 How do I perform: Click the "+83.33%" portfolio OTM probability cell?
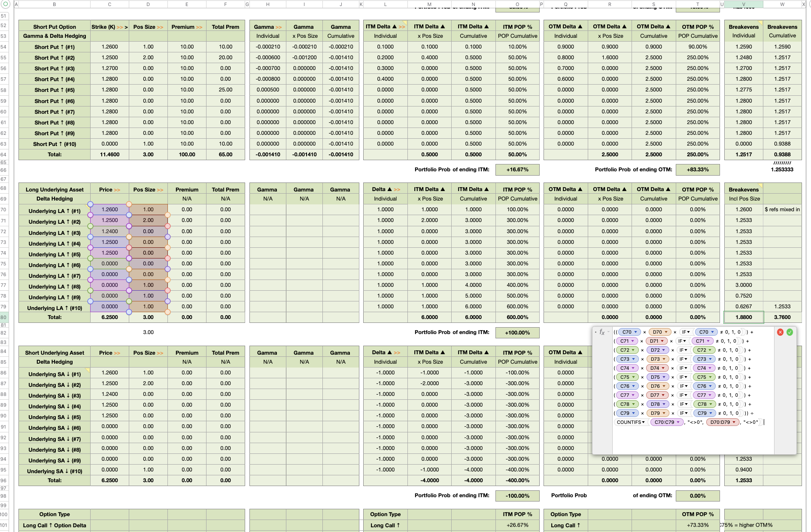point(698,170)
